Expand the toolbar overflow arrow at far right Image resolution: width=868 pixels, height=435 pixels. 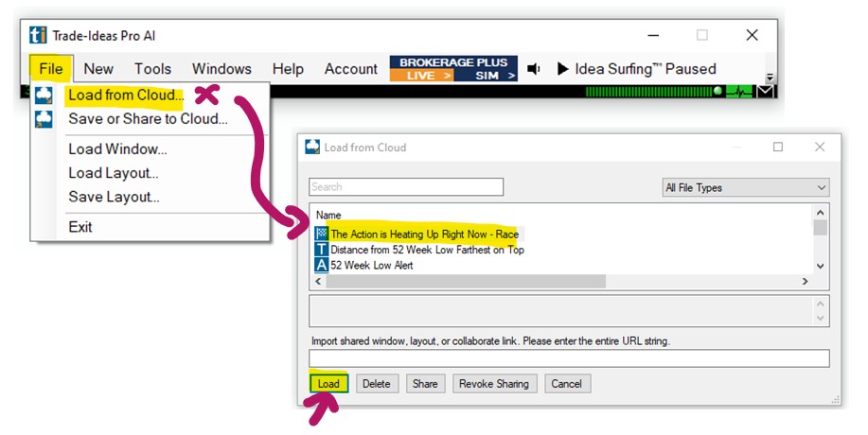[771, 78]
